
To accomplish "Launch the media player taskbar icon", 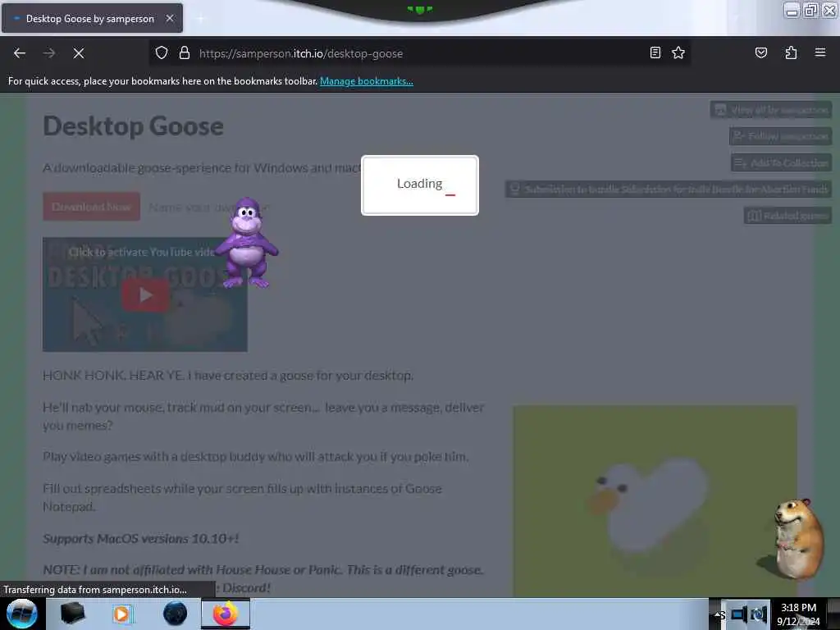I will (121, 614).
